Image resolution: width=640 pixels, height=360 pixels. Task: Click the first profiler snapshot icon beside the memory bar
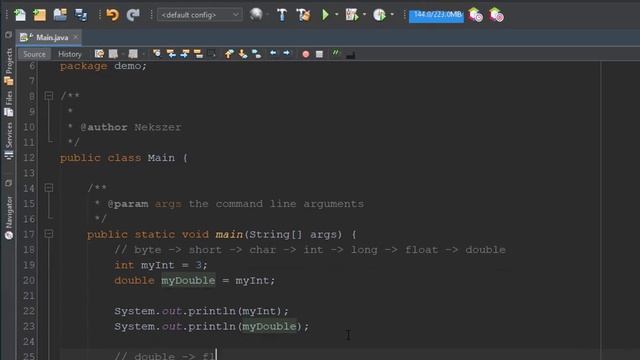(x=476, y=15)
